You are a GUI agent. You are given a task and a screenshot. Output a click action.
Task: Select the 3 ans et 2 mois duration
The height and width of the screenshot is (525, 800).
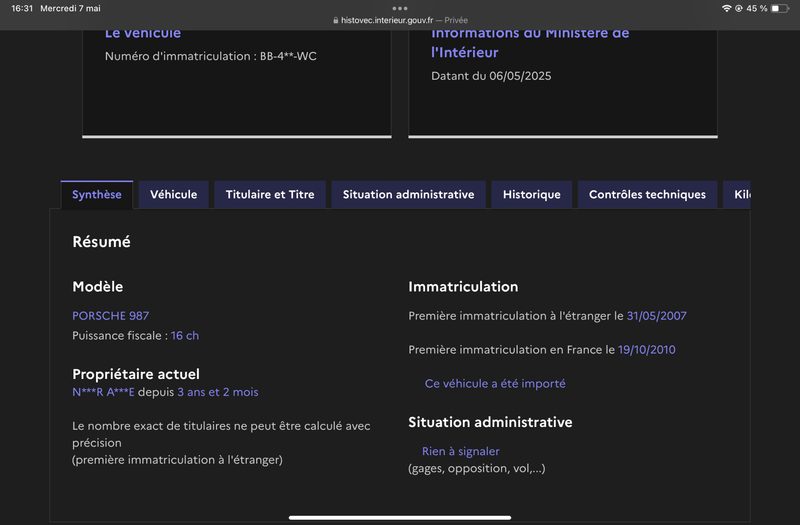tap(218, 392)
